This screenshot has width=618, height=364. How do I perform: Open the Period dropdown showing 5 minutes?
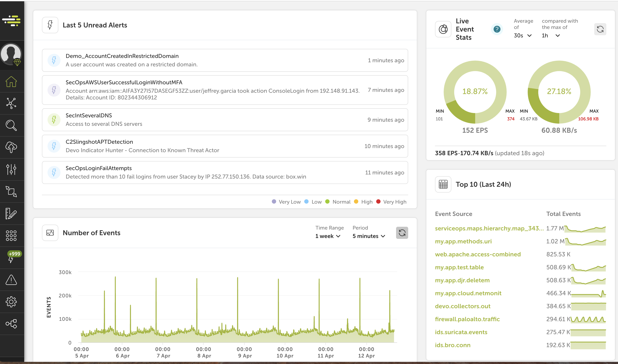[368, 236]
